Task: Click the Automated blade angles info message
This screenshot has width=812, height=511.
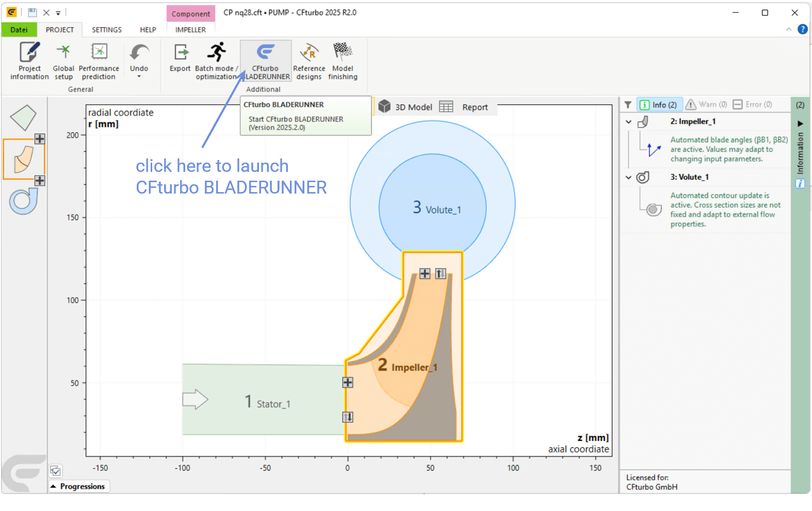Action: point(728,149)
